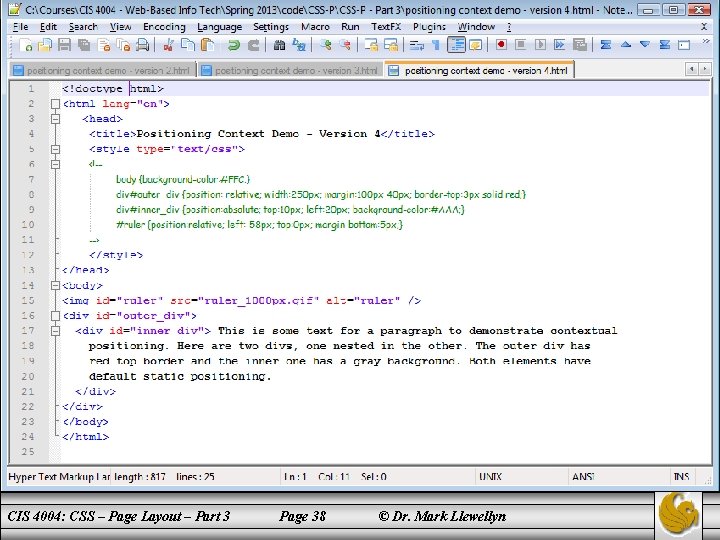Expand hidden toolbar items chevron
720x540 pixels.
click(x=706, y=42)
